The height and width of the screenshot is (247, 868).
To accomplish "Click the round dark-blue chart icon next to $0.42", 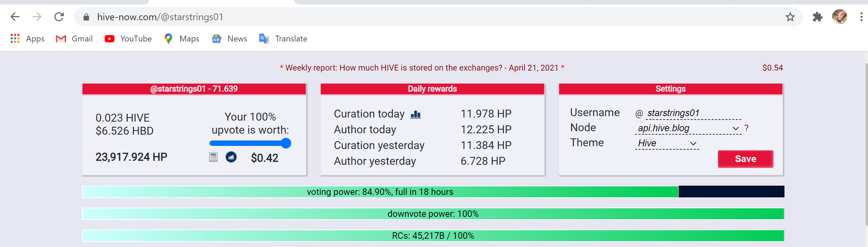I will [231, 157].
